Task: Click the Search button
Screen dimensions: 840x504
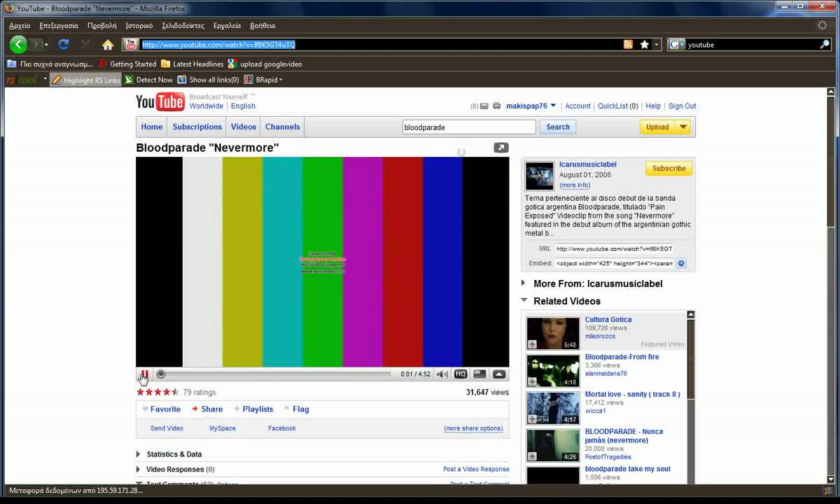Action: pos(558,127)
